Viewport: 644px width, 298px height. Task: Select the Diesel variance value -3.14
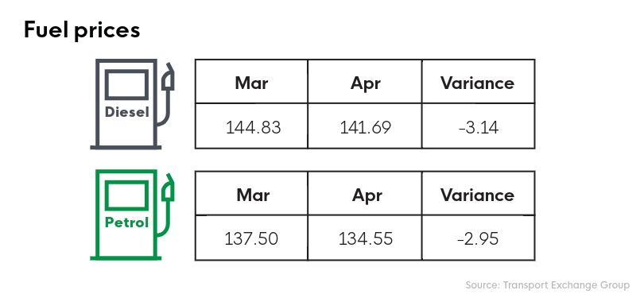(478, 128)
